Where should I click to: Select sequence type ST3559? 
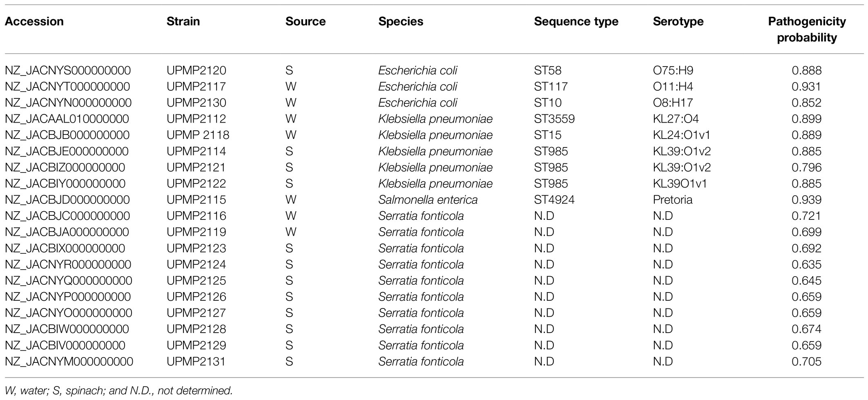pyautogui.click(x=554, y=119)
